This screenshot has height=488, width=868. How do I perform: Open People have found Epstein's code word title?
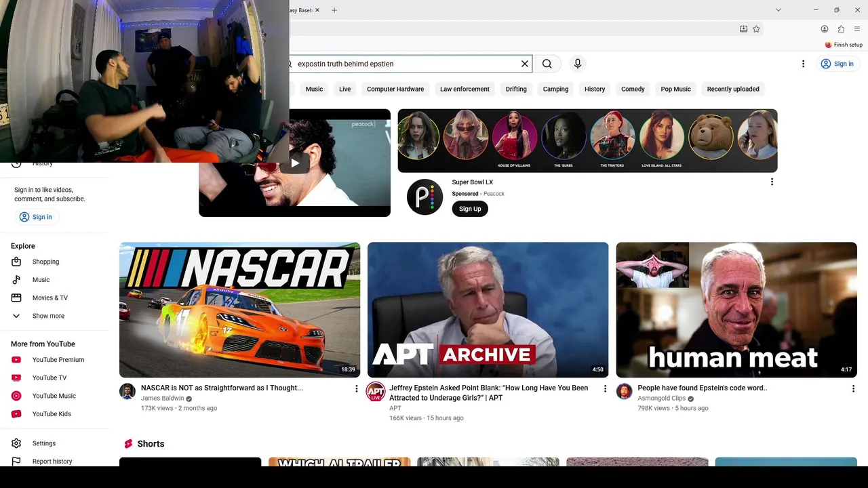tap(703, 388)
